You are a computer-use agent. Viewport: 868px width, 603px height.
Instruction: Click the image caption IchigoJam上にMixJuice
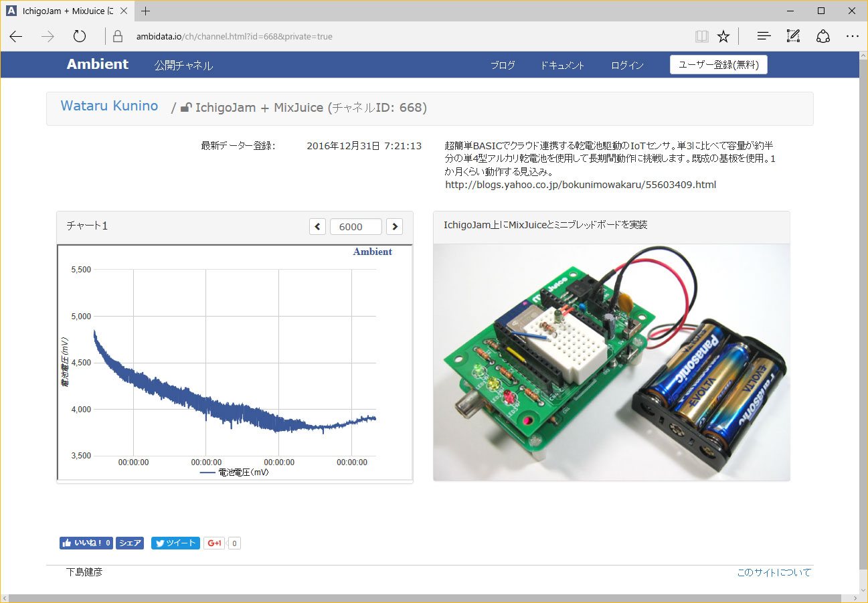coord(545,225)
